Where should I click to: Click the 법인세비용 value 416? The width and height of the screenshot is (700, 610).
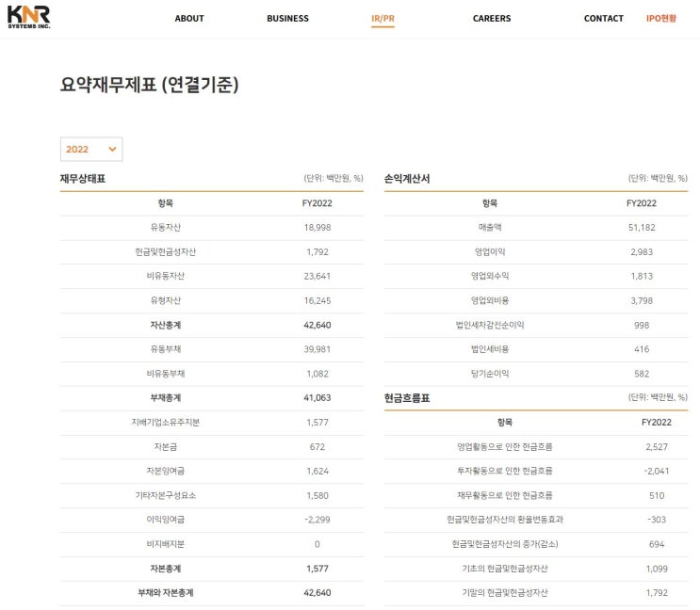point(642,349)
